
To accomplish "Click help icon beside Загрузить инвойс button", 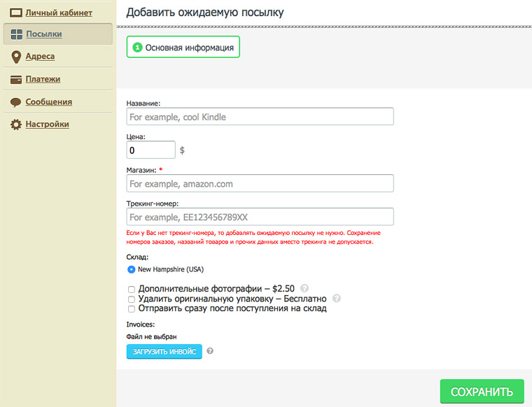I will pos(210,351).
